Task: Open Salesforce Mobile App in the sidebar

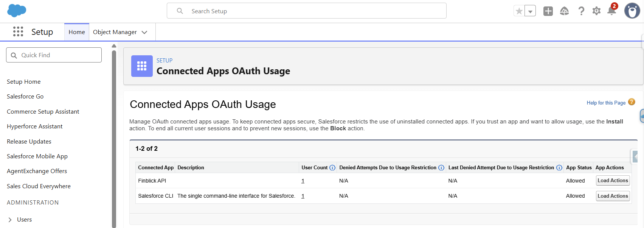Action: coord(37,156)
